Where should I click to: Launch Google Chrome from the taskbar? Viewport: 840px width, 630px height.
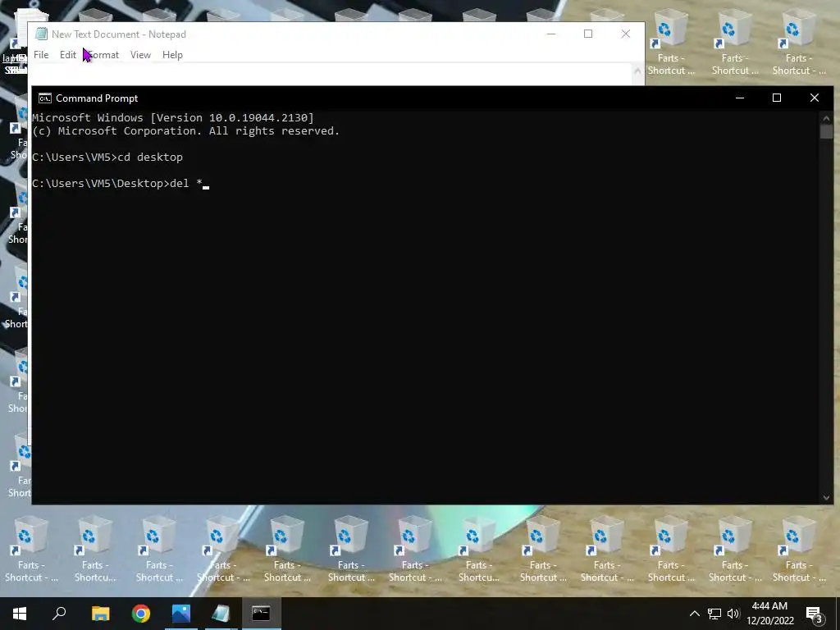click(x=141, y=614)
